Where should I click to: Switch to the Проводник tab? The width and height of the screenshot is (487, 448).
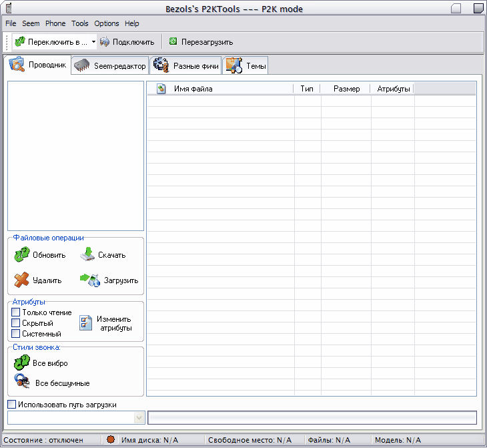[x=38, y=65]
